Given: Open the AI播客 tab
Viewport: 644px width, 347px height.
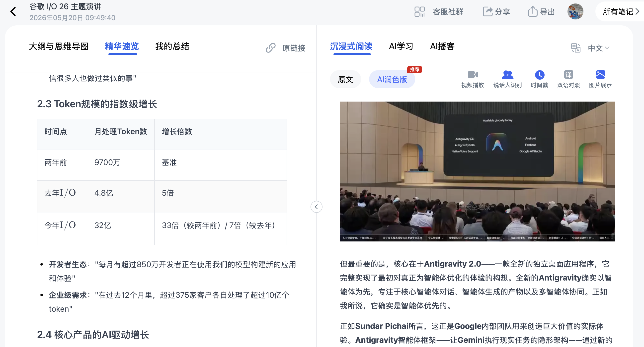Looking at the screenshot, I should point(442,47).
